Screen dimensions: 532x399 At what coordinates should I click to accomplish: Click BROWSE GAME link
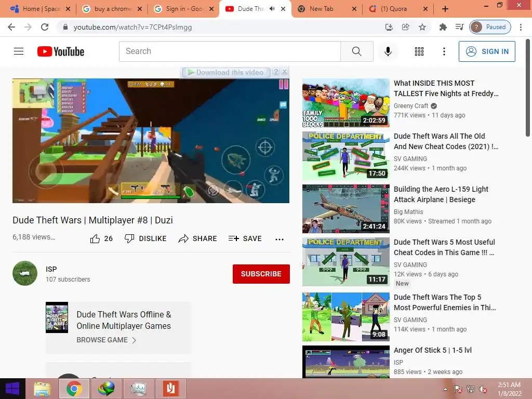point(106,340)
